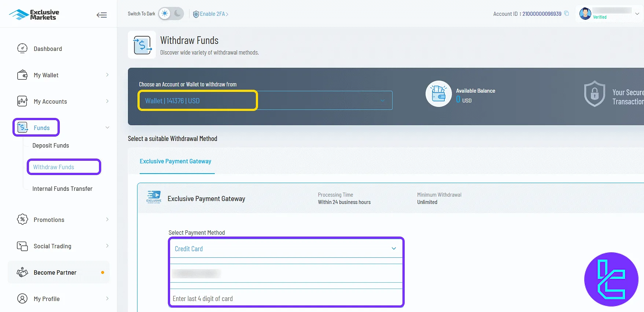Click the Withdraw Funds page header icon
Screen dimensions: 644x312
click(142, 45)
